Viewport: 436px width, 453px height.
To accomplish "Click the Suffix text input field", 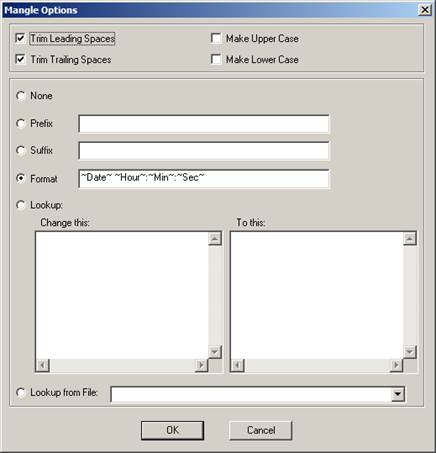I will 204,151.
